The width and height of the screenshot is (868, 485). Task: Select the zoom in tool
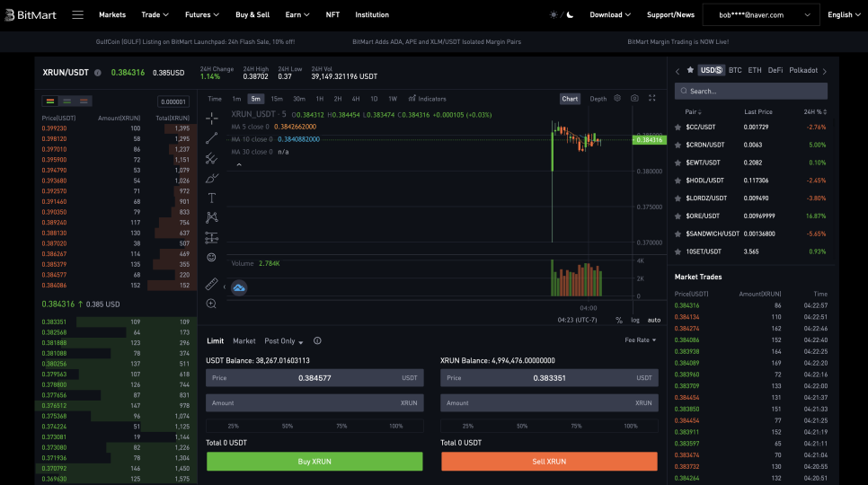click(211, 304)
